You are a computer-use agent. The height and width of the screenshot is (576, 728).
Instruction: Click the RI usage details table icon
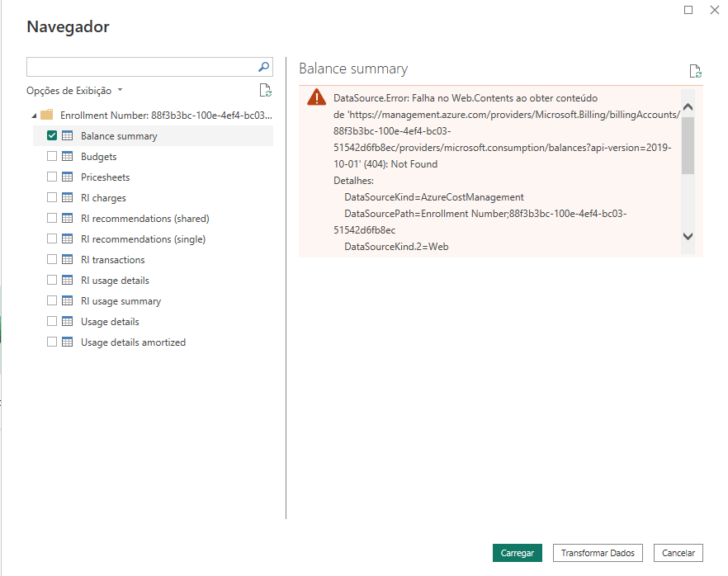(x=68, y=280)
